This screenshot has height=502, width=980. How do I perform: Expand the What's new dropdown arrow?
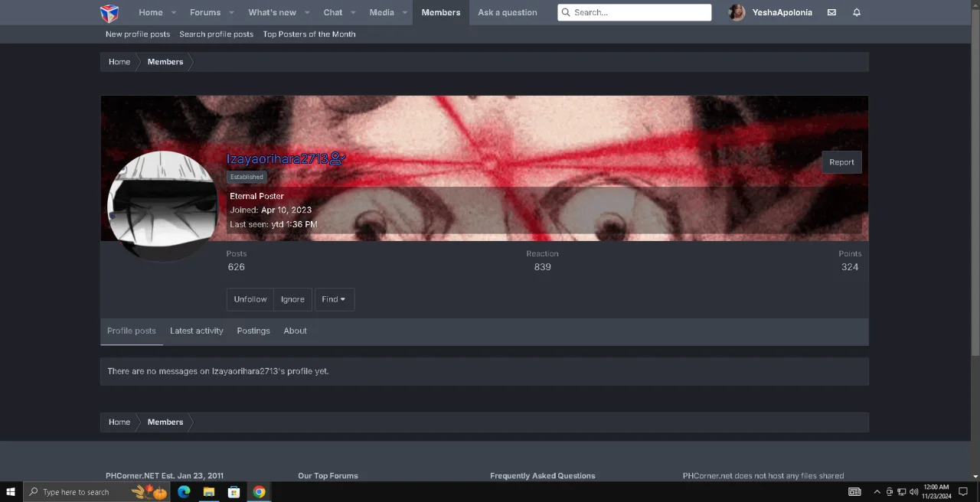[x=307, y=12]
